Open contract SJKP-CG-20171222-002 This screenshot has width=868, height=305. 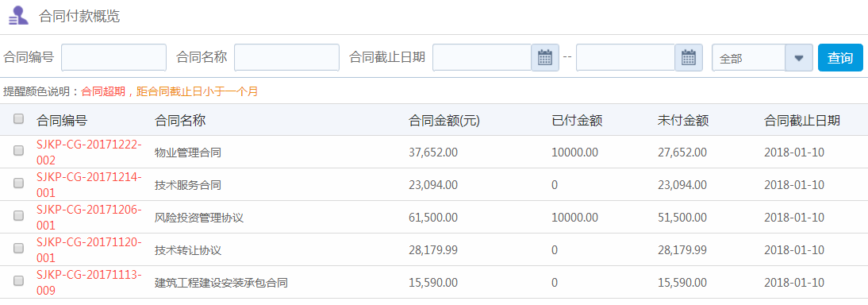[x=89, y=152]
